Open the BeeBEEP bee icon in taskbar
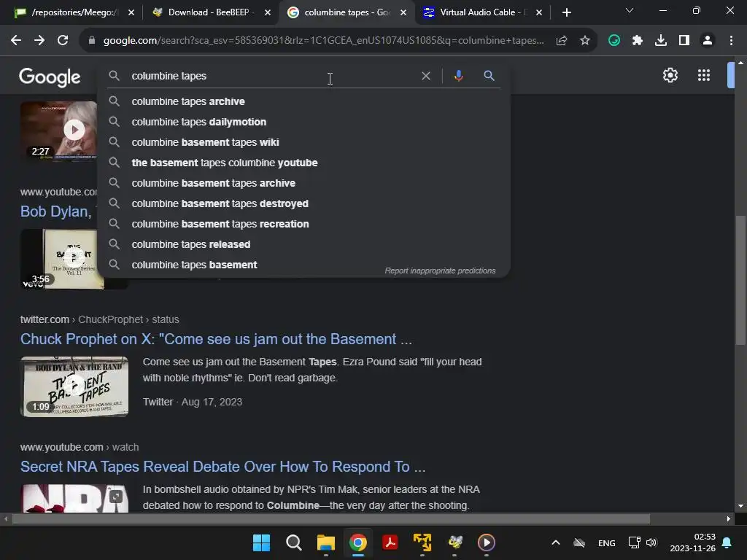This screenshot has height=560, width=747. pyautogui.click(x=455, y=542)
